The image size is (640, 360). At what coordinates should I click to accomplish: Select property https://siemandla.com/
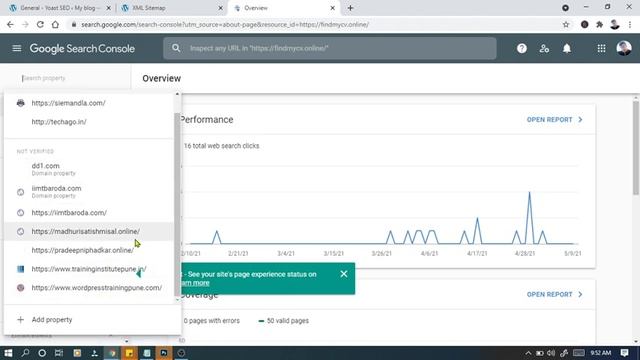[89, 103]
